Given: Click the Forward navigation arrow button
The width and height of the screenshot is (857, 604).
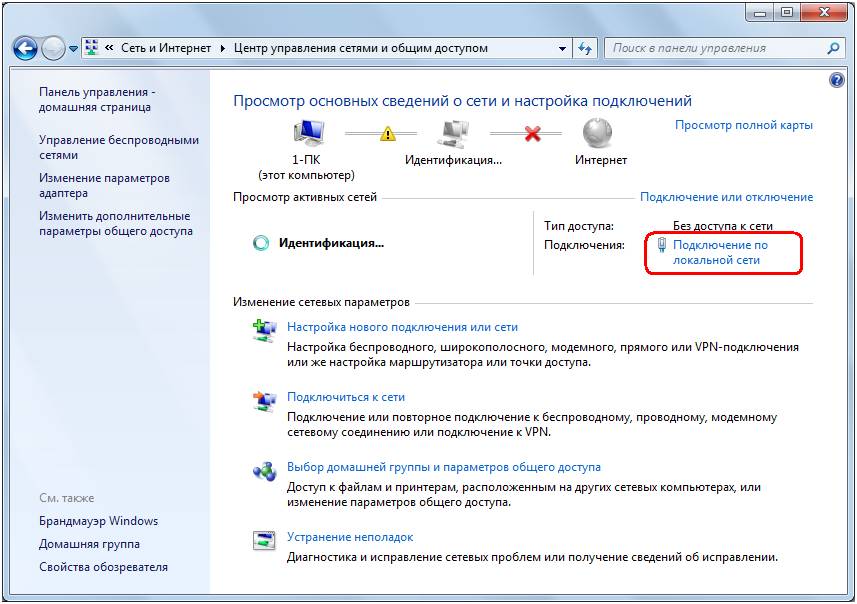Looking at the screenshot, I should click(x=54, y=49).
